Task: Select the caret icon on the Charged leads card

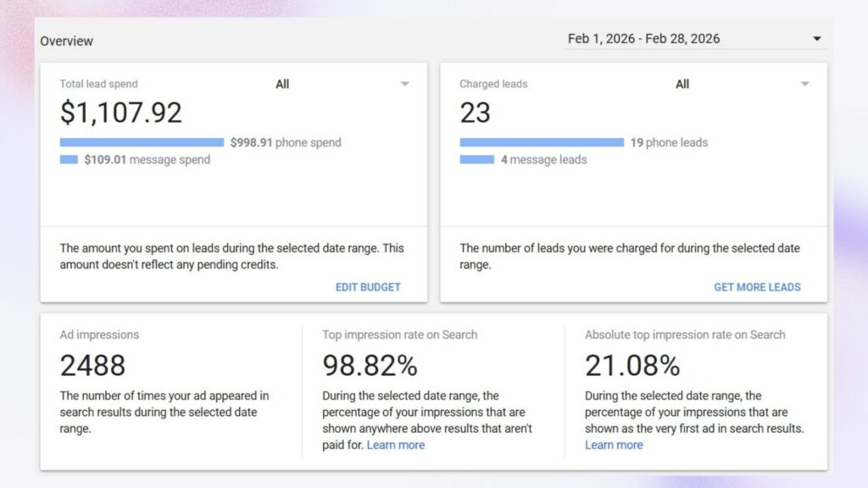Action: pyautogui.click(x=804, y=84)
